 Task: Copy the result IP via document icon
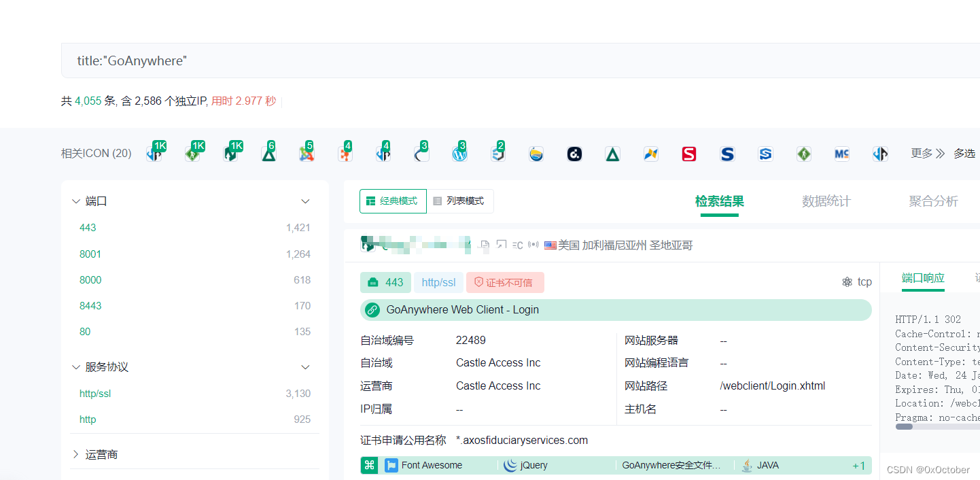[485, 245]
